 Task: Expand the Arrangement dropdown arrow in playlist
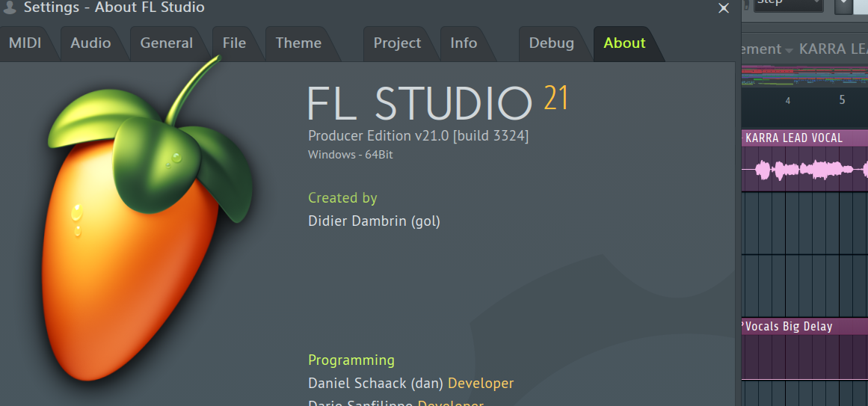point(789,50)
